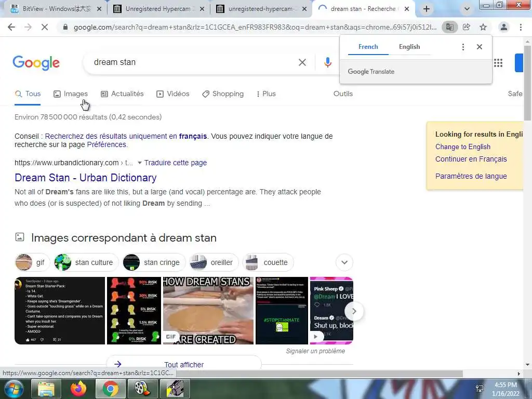
Task: Select the stan cringe filter chip
Action: tap(154, 262)
